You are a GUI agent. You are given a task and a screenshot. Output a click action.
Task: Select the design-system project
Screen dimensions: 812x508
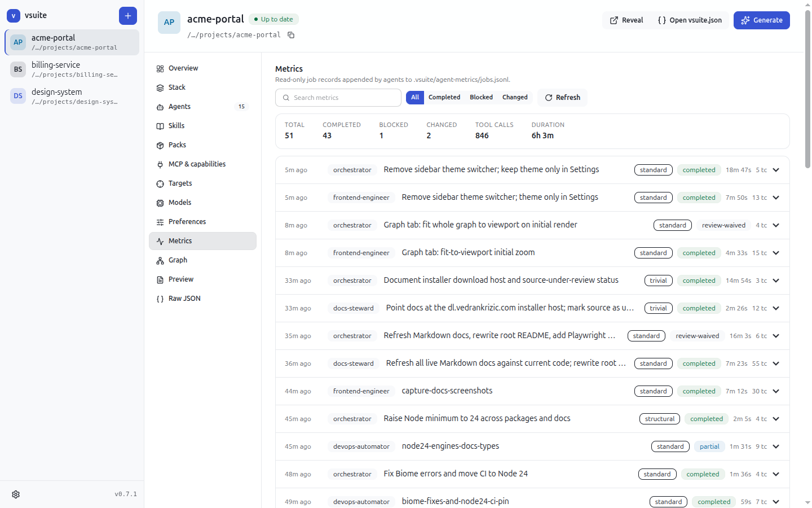click(x=72, y=97)
